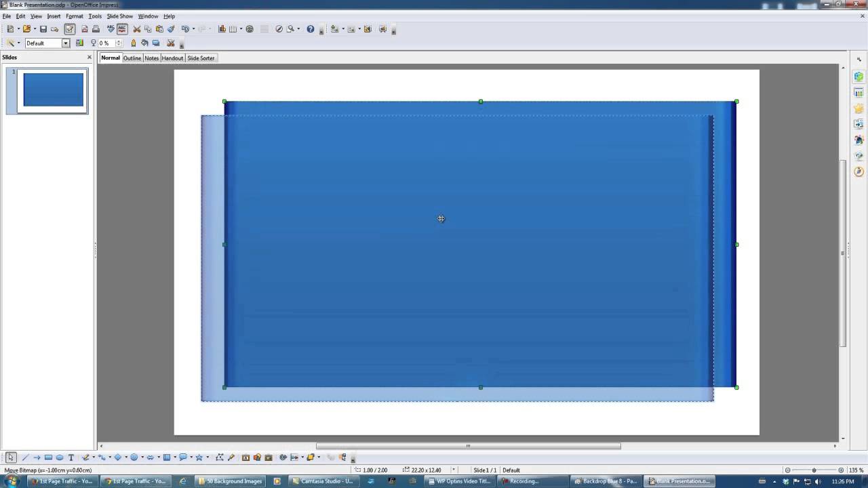Click the Hyperlink globe icon

pos(250,29)
